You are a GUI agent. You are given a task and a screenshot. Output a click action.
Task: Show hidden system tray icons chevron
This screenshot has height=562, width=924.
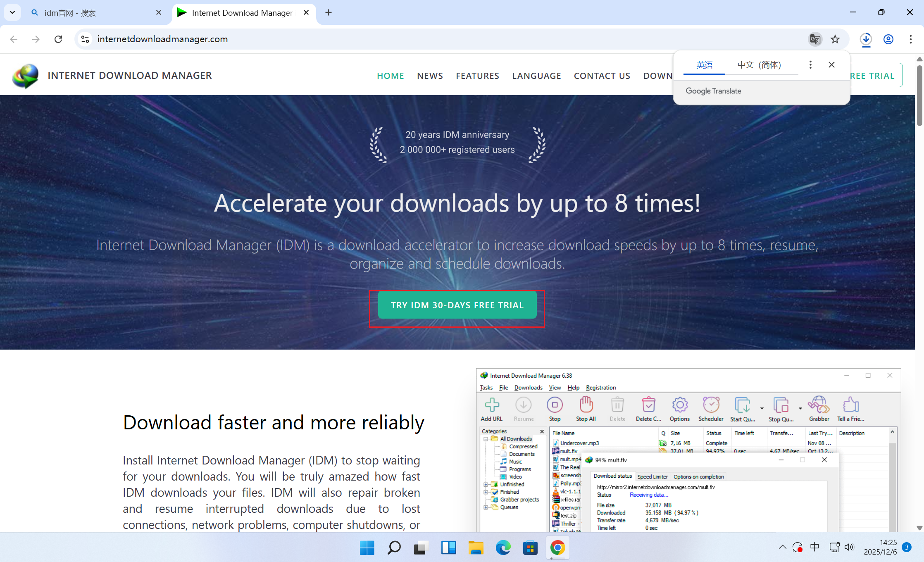[782, 548]
